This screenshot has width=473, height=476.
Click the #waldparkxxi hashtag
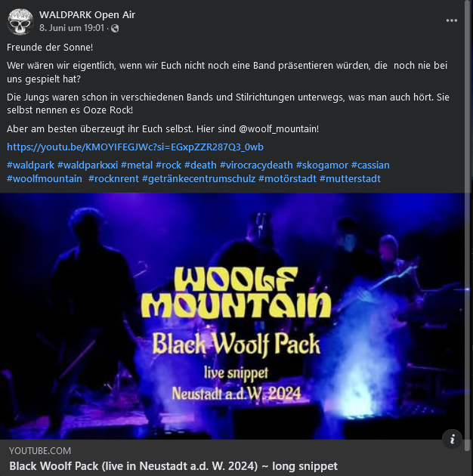[x=88, y=165]
